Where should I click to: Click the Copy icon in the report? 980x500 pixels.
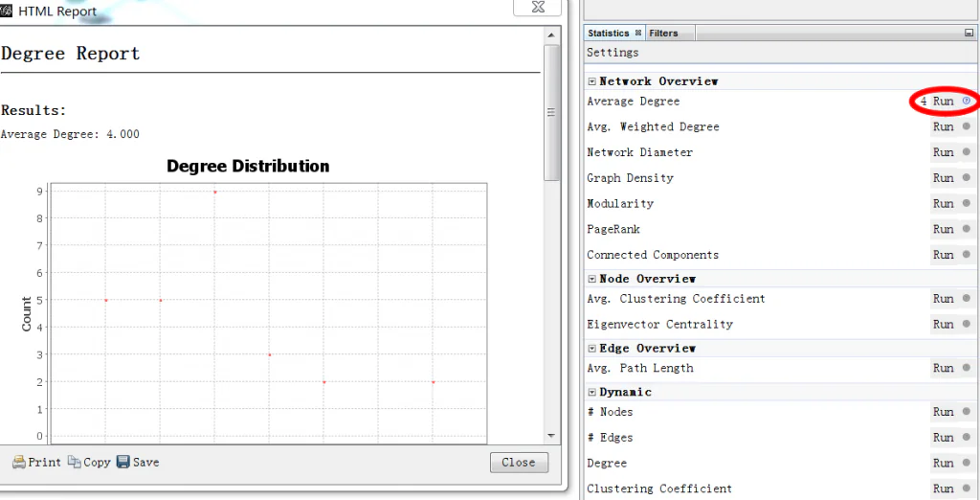coord(74,462)
